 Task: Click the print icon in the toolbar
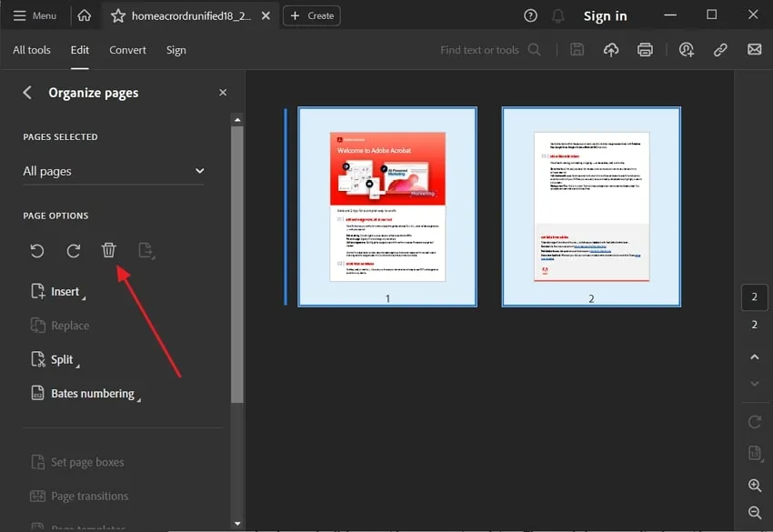point(646,49)
